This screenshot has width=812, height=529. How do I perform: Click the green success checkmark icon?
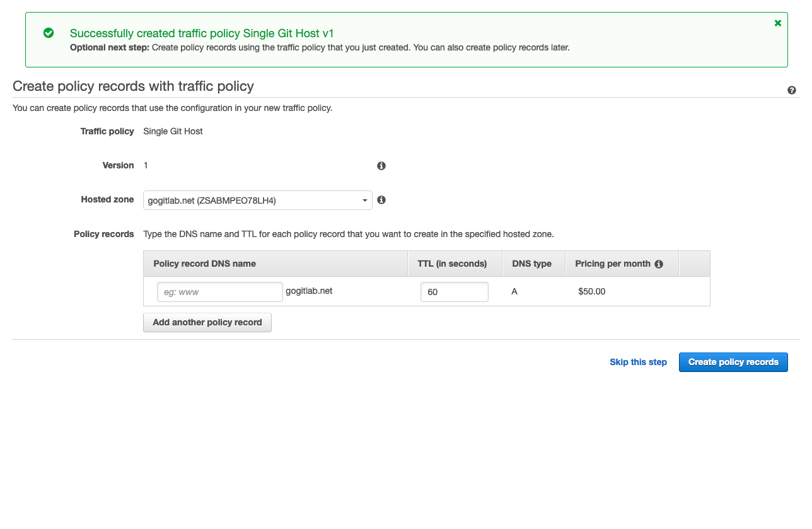[x=49, y=33]
